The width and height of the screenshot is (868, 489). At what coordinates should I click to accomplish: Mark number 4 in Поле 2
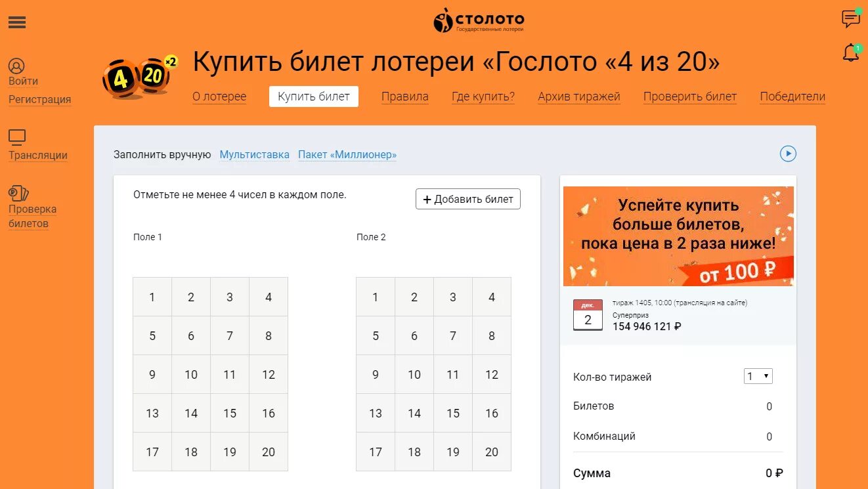(492, 297)
